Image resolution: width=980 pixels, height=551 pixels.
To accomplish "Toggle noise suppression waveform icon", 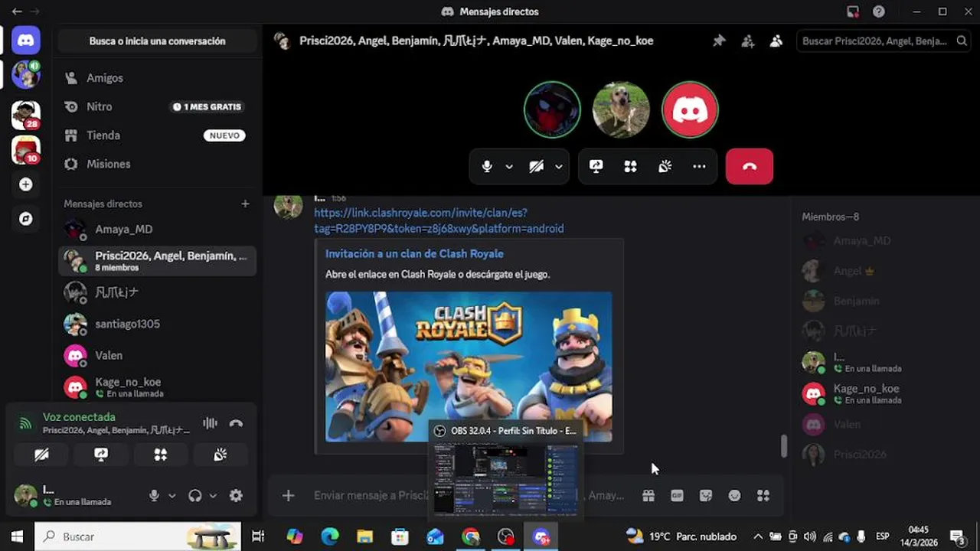I will (x=210, y=423).
